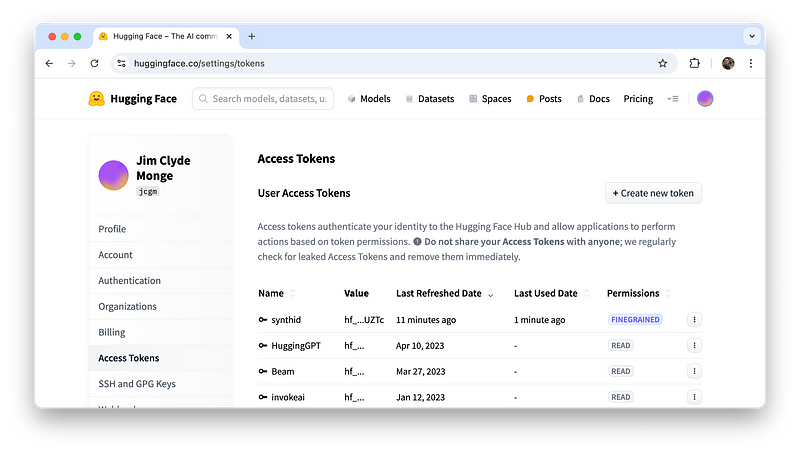Click the browser forward arrow
The width and height of the screenshot is (800, 454).
point(71,63)
